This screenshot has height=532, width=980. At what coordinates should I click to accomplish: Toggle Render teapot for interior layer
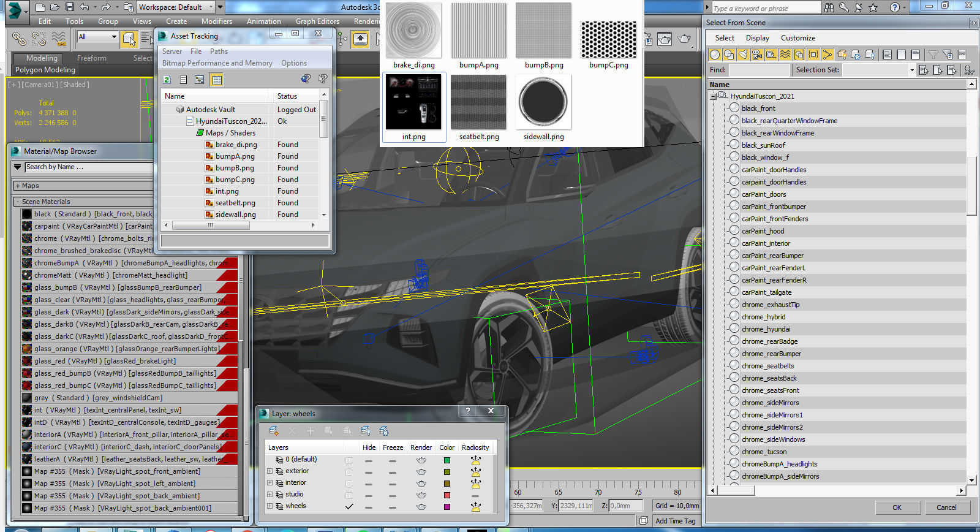[421, 483]
